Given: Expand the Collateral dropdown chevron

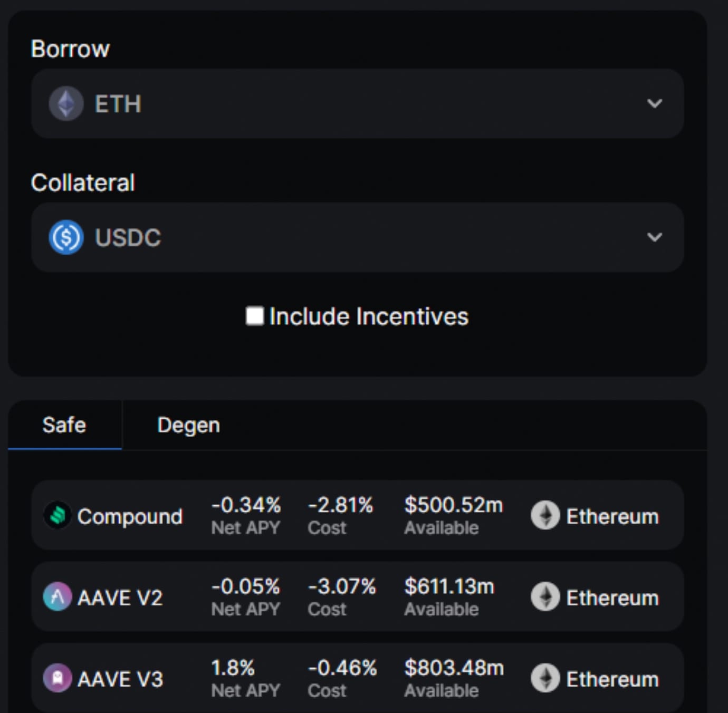Looking at the screenshot, I should (x=654, y=237).
